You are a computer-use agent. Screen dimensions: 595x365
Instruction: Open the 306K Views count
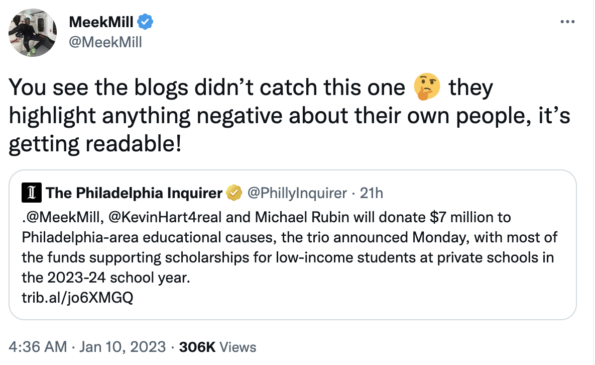217,347
